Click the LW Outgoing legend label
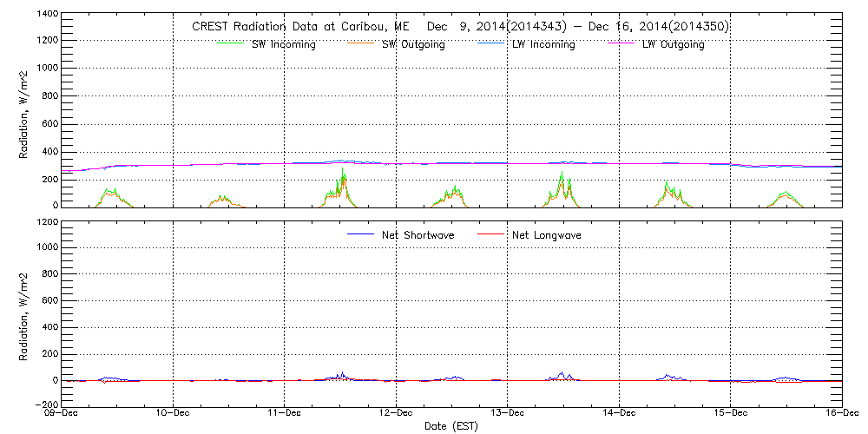868x434 pixels. coord(673,44)
